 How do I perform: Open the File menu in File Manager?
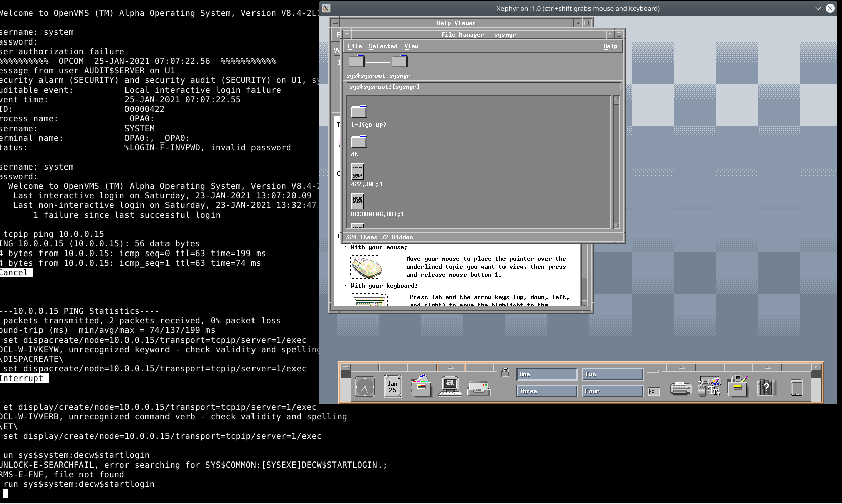tap(355, 46)
